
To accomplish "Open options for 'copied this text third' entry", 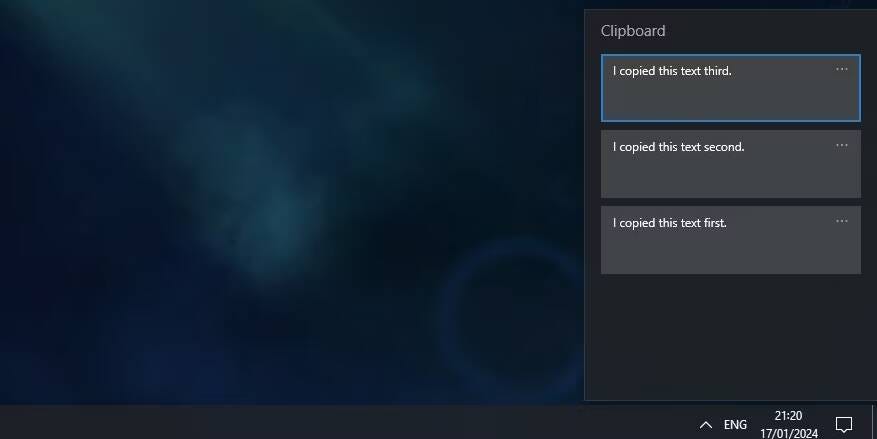I will 842,69.
